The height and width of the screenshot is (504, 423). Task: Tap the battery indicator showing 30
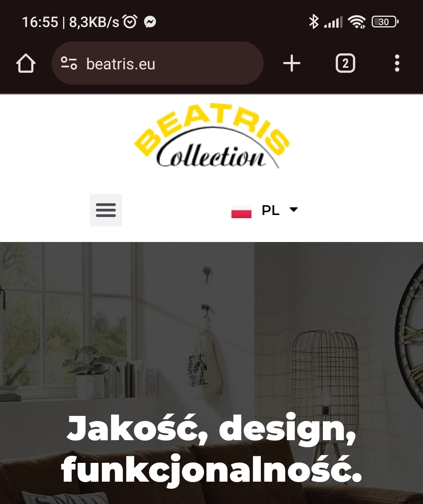[385, 22]
